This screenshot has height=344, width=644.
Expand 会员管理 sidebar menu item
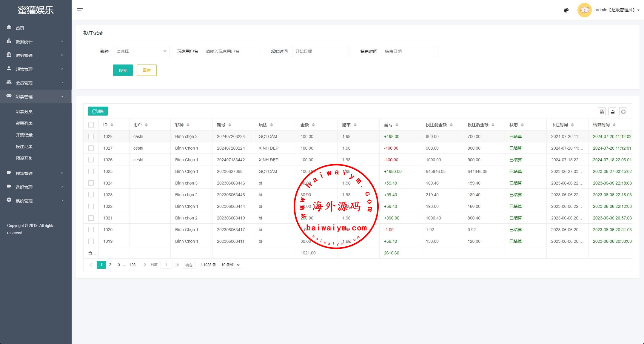pos(35,83)
